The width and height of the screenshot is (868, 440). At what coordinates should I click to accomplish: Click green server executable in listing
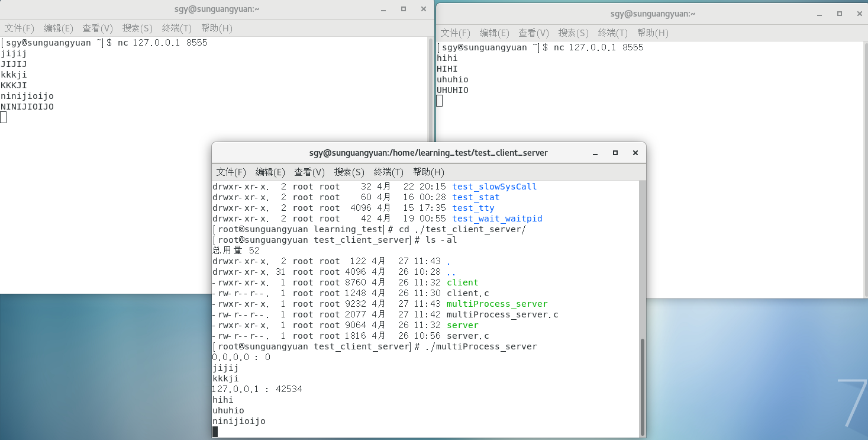pos(462,325)
